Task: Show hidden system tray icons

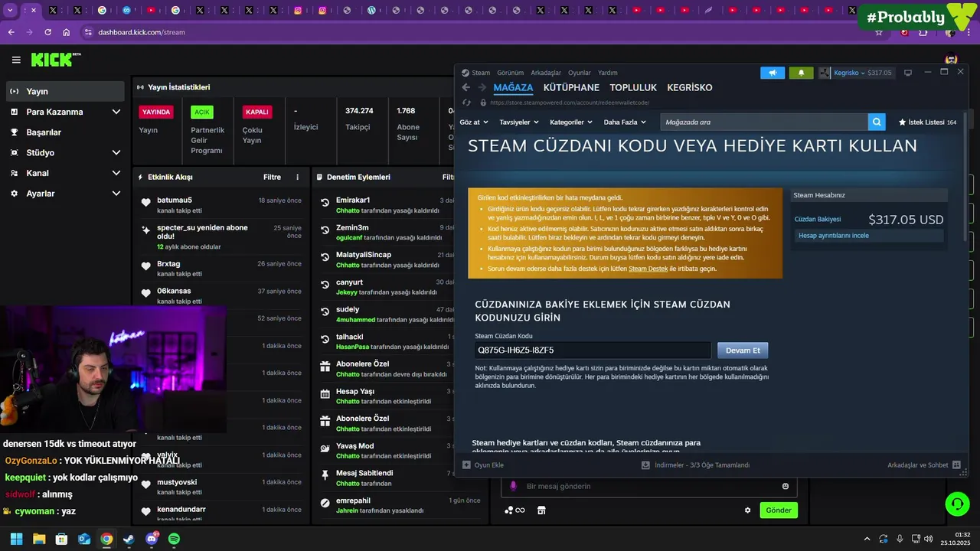Action: 867,539
